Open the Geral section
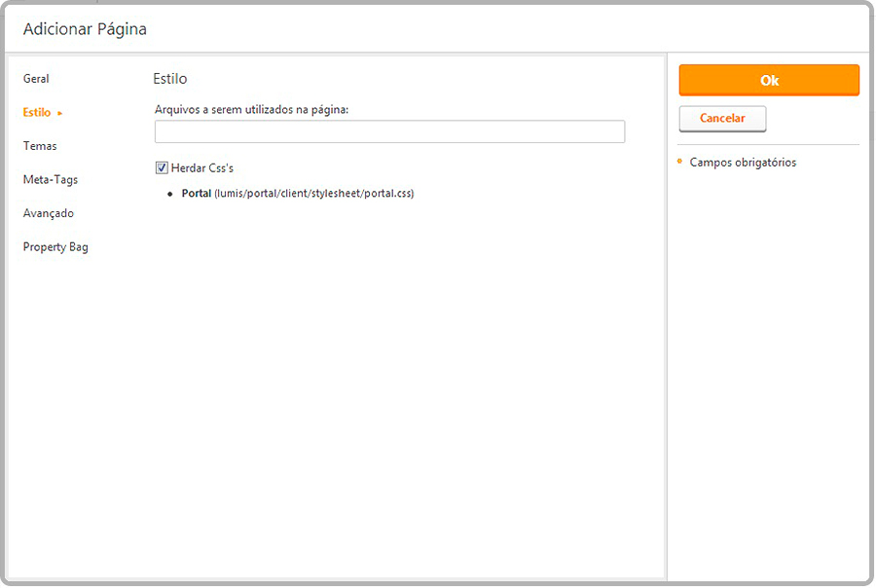876x588 pixels. [x=36, y=79]
